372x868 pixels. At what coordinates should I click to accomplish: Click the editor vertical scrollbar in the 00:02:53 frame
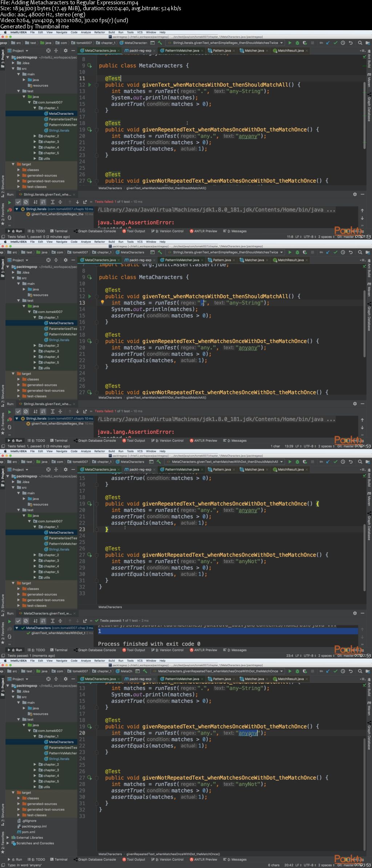(x=364, y=557)
